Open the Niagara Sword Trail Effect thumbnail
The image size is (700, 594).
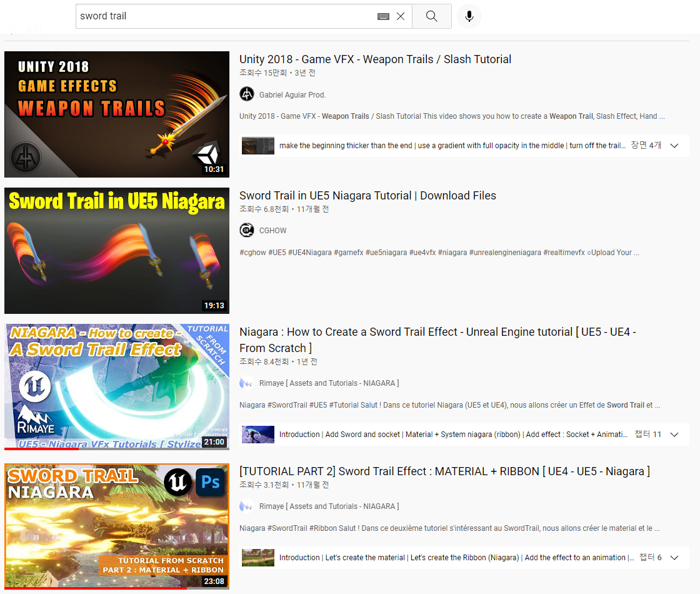117,387
